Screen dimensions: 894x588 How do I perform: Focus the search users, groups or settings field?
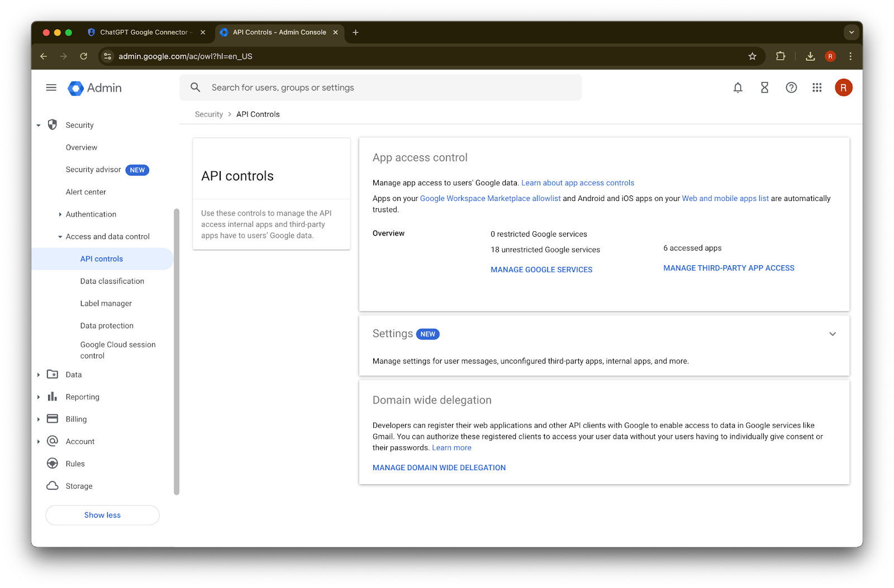click(381, 88)
